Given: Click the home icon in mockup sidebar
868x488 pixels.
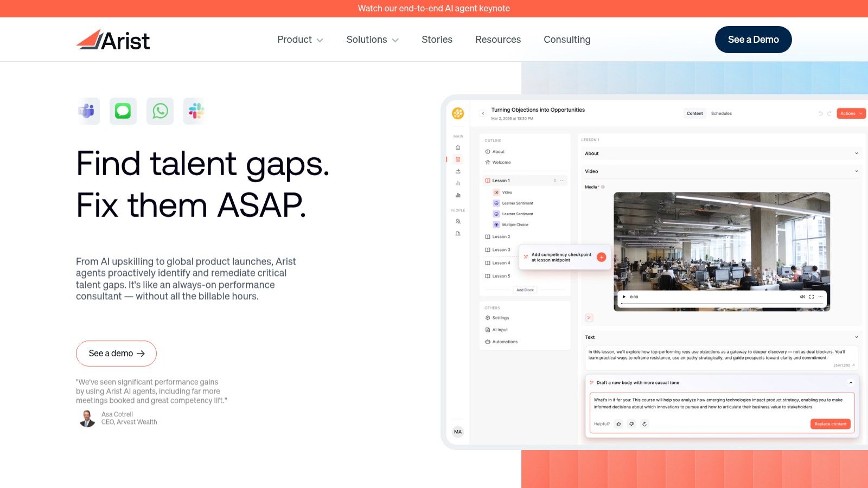Looking at the screenshot, I should [x=458, y=147].
